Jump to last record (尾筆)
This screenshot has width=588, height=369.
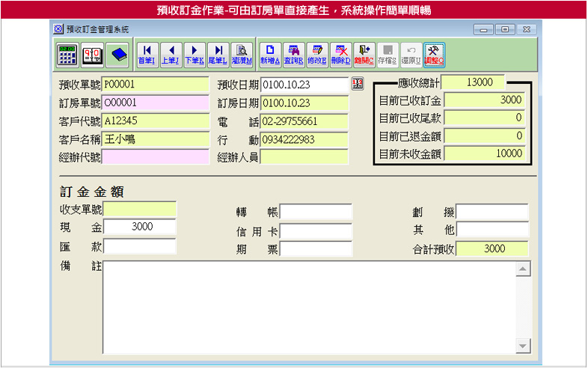(x=218, y=53)
